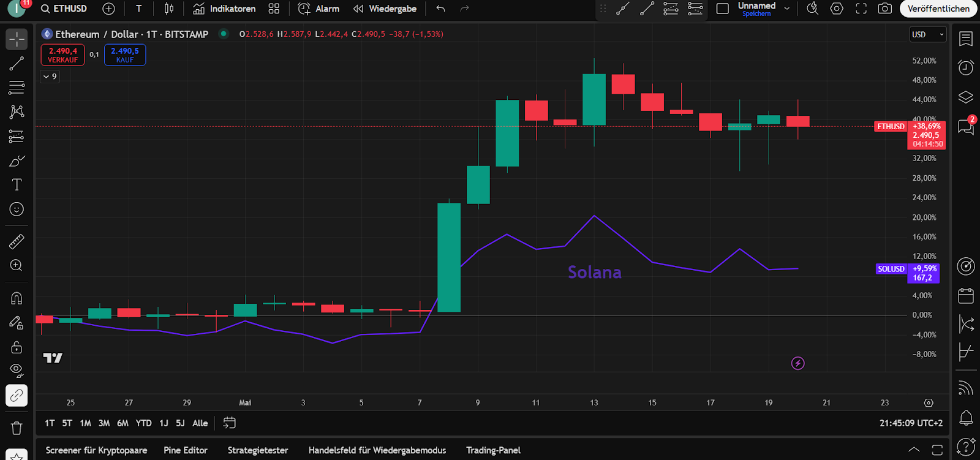The image size is (980, 460).
Task: Click the red VERKAUF sell button
Action: (x=63, y=55)
